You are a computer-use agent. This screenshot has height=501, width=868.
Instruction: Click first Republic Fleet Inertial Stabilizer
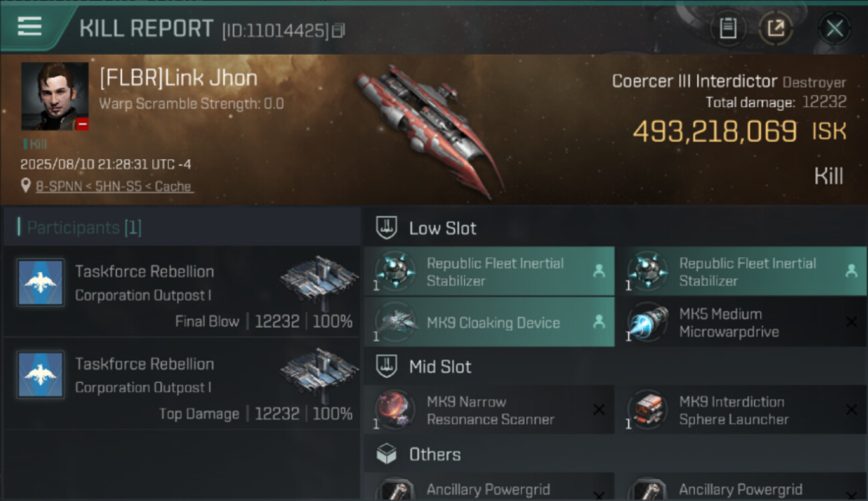tap(489, 271)
